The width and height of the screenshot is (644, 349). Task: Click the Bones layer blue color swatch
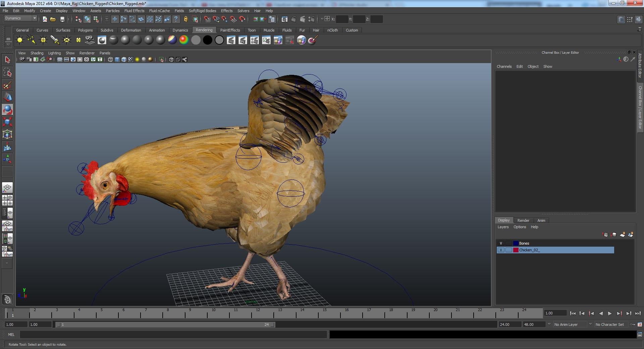point(516,243)
